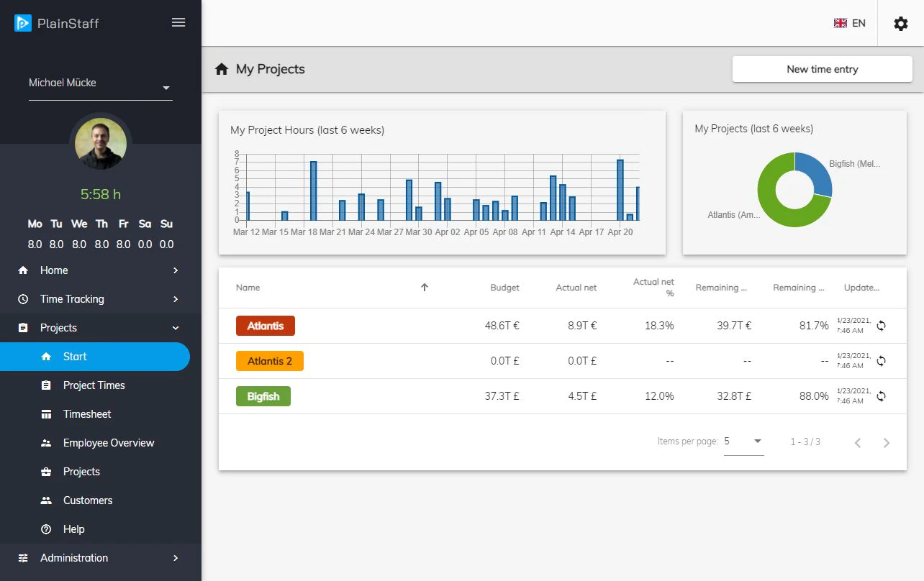Open the settings gear icon
This screenshot has height=581, width=924.
click(901, 24)
